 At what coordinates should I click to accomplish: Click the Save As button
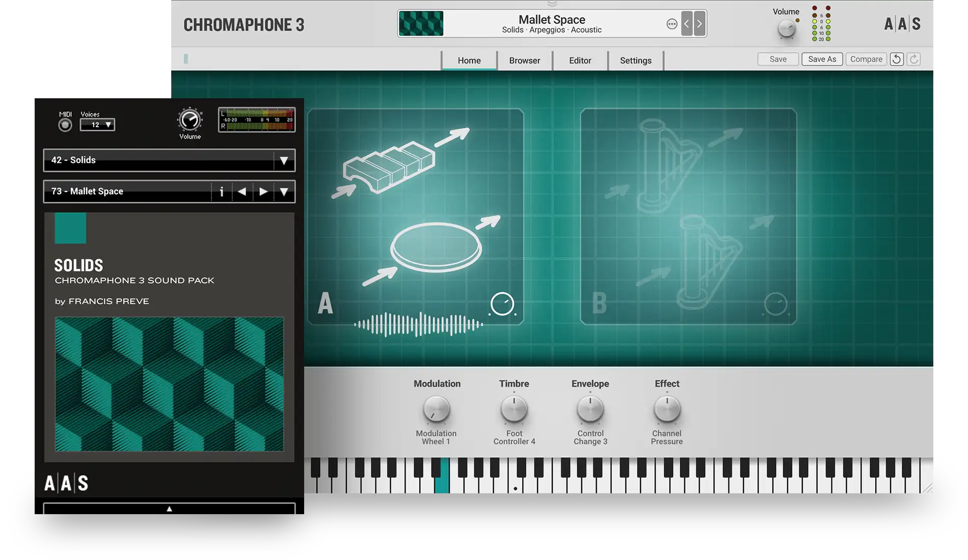click(x=822, y=59)
